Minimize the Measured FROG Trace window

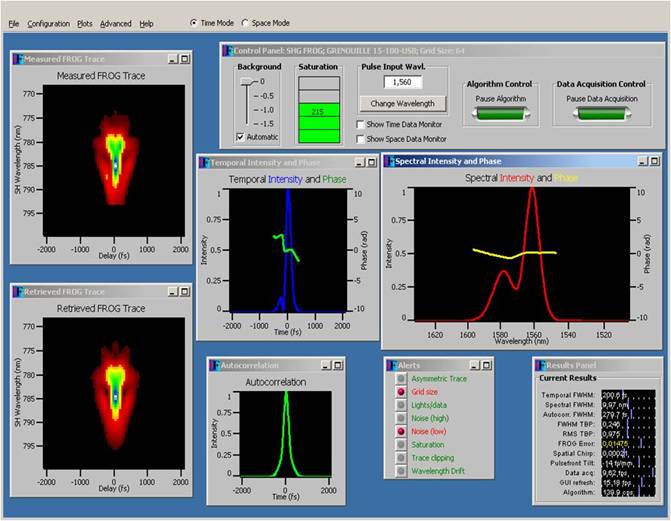[x=173, y=59]
